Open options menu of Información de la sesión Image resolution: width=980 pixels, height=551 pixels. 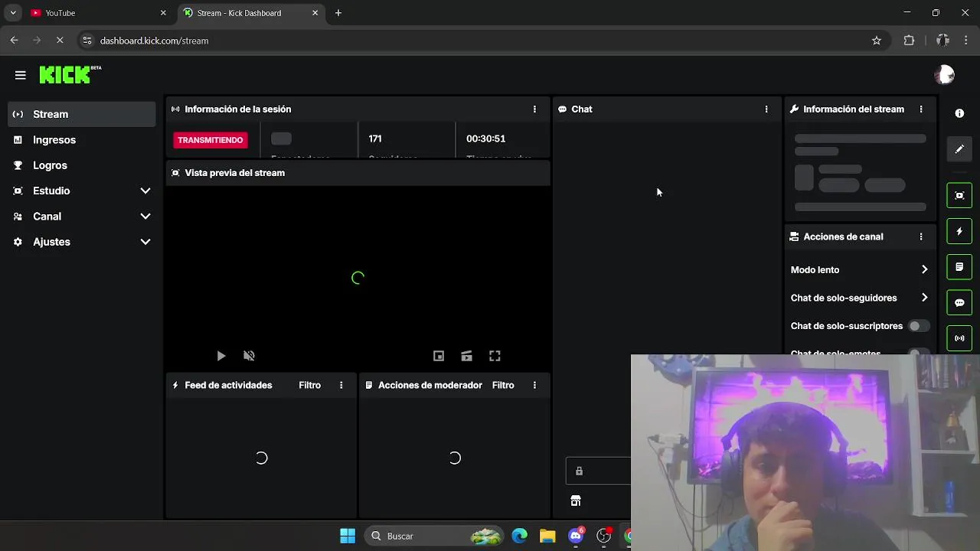[x=534, y=109]
